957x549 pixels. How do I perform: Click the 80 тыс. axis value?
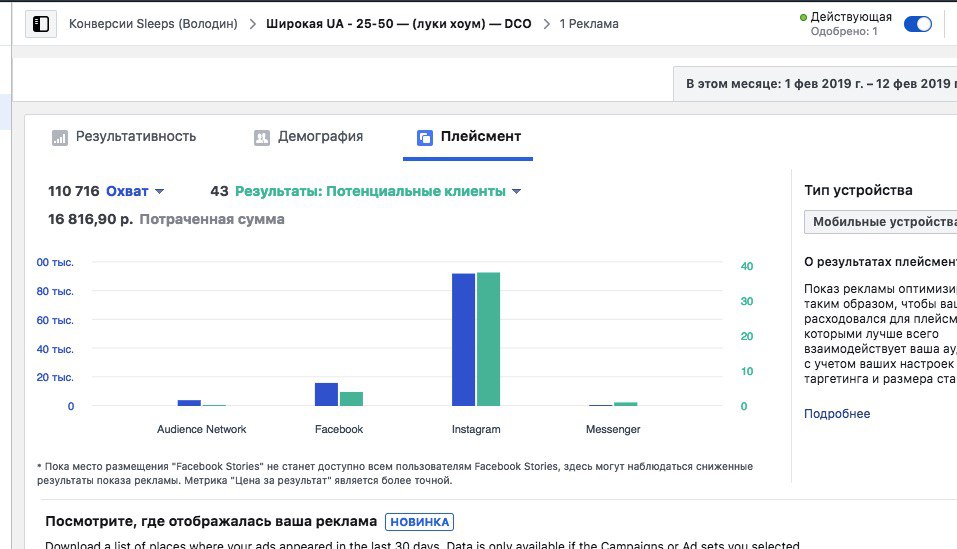click(x=55, y=292)
